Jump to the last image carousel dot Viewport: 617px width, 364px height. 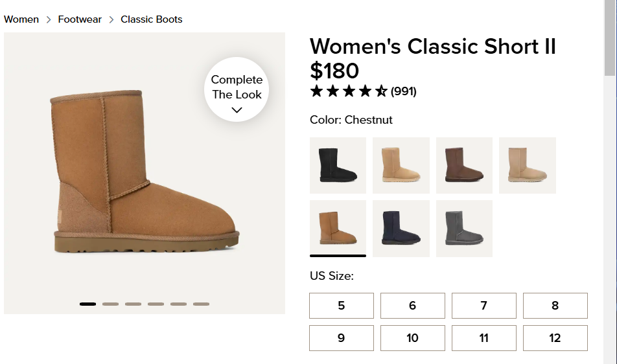201,304
